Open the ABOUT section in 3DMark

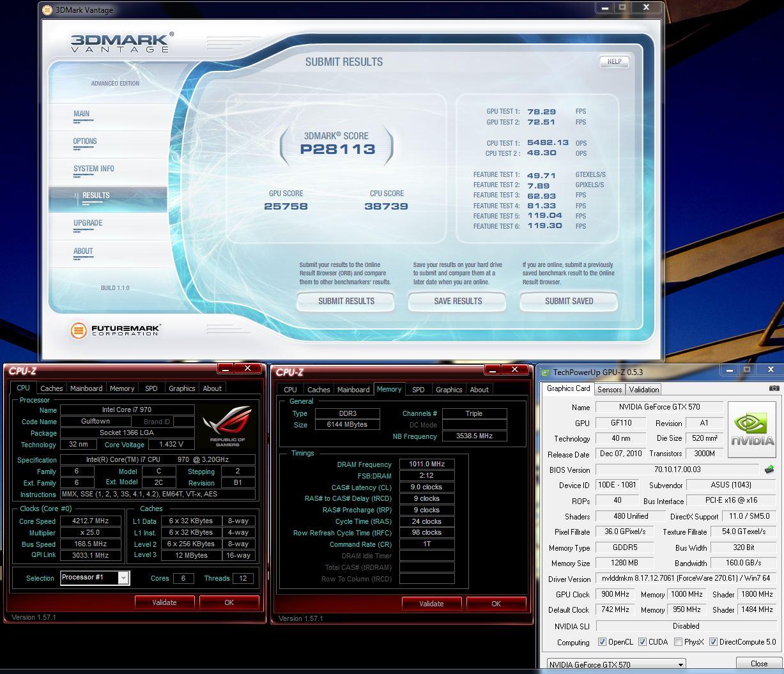tap(83, 251)
